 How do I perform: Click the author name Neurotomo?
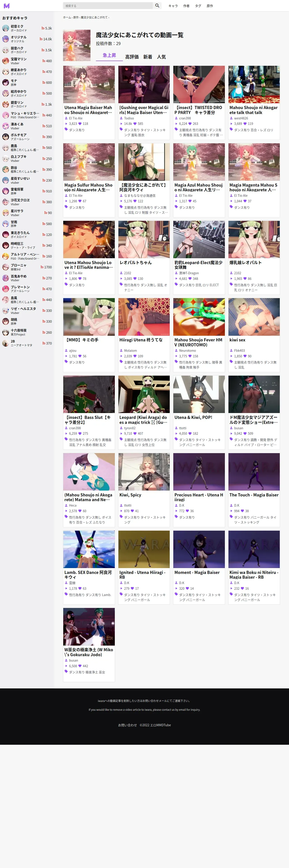pyautogui.click(x=187, y=350)
